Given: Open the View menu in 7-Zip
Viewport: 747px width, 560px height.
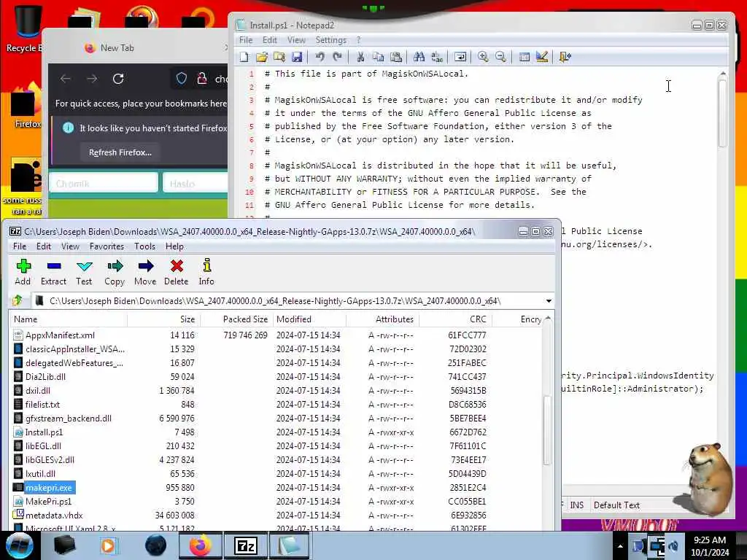Looking at the screenshot, I should [70, 246].
